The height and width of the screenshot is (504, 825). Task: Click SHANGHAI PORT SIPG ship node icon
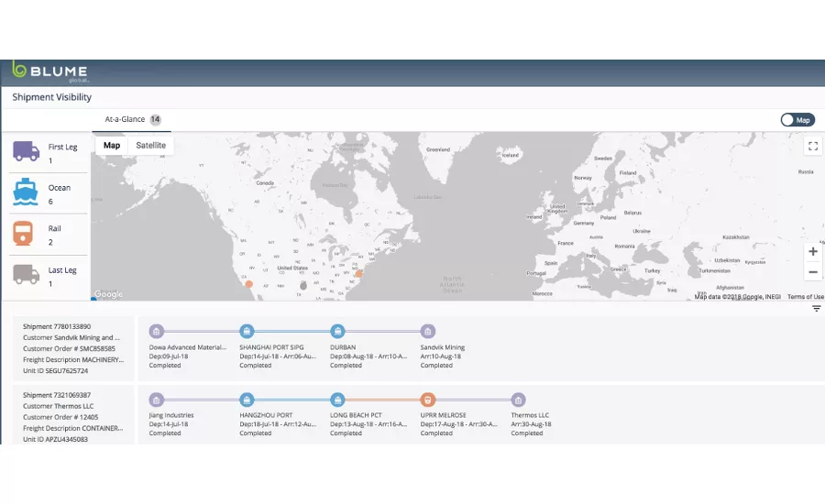[247, 332]
